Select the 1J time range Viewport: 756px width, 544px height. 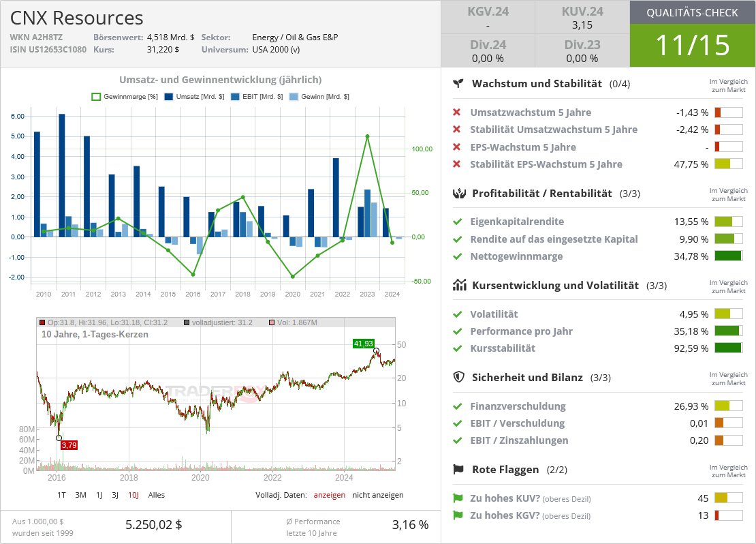coord(99,495)
